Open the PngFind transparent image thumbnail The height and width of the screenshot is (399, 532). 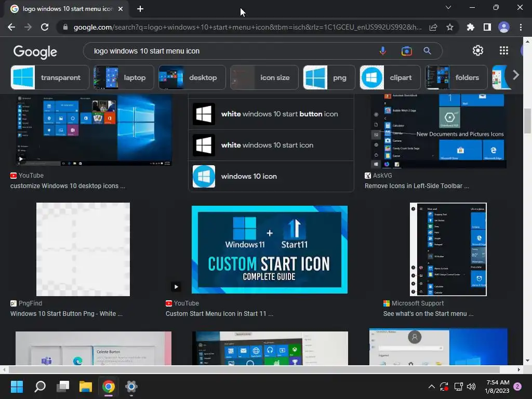pyautogui.click(x=83, y=249)
